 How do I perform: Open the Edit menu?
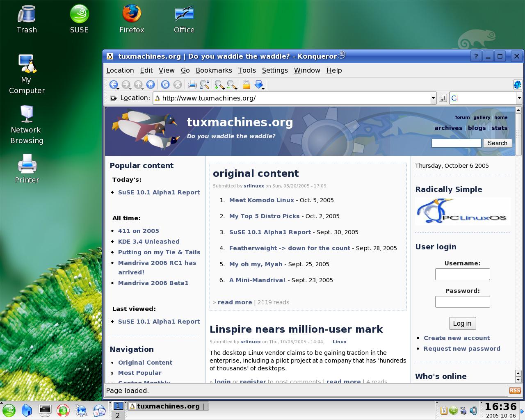coord(146,70)
